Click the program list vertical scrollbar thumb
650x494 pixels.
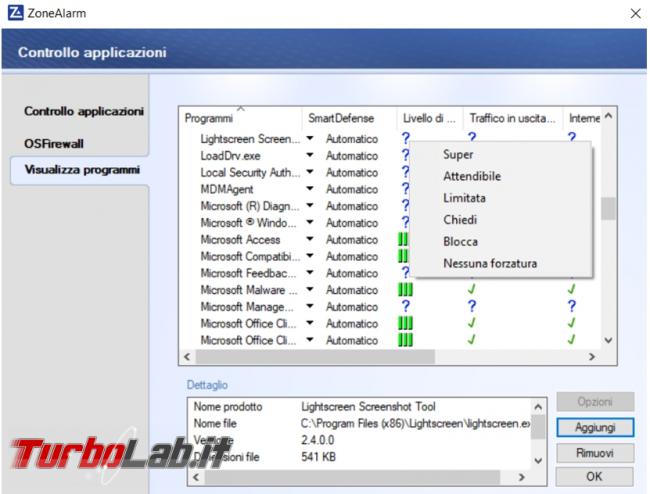pos(609,208)
